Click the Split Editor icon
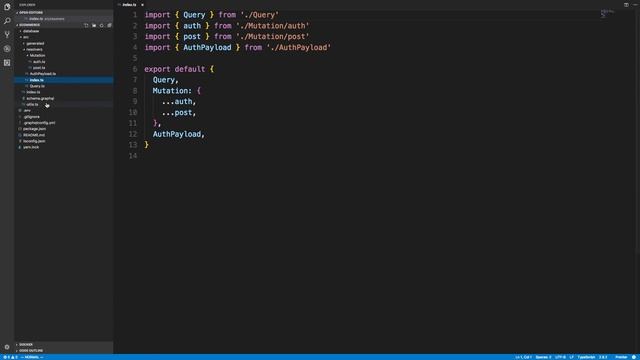This screenshot has width=640, height=360. coord(626,5)
